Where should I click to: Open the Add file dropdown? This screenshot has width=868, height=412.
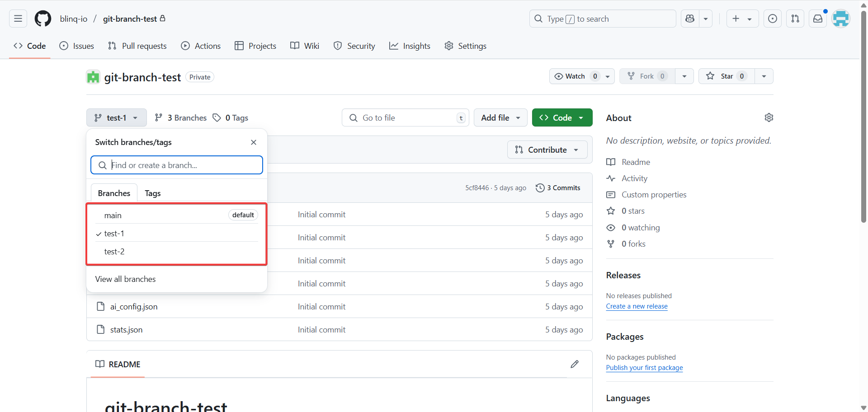[500, 117]
